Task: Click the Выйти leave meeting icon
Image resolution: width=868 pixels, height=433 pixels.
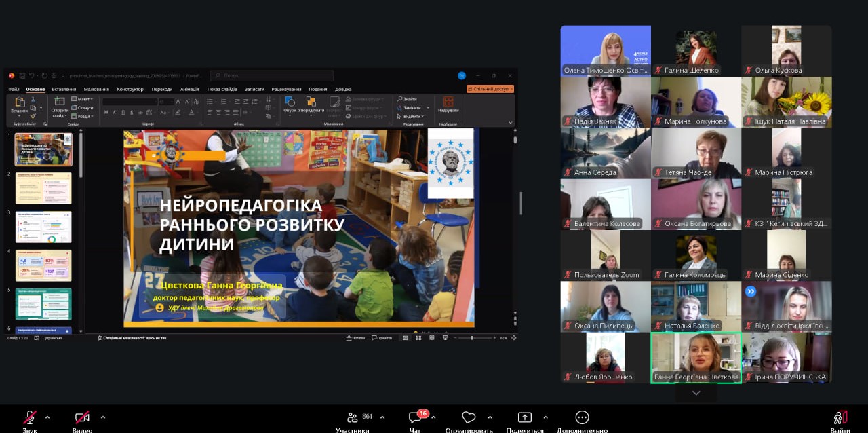Action: [840, 417]
